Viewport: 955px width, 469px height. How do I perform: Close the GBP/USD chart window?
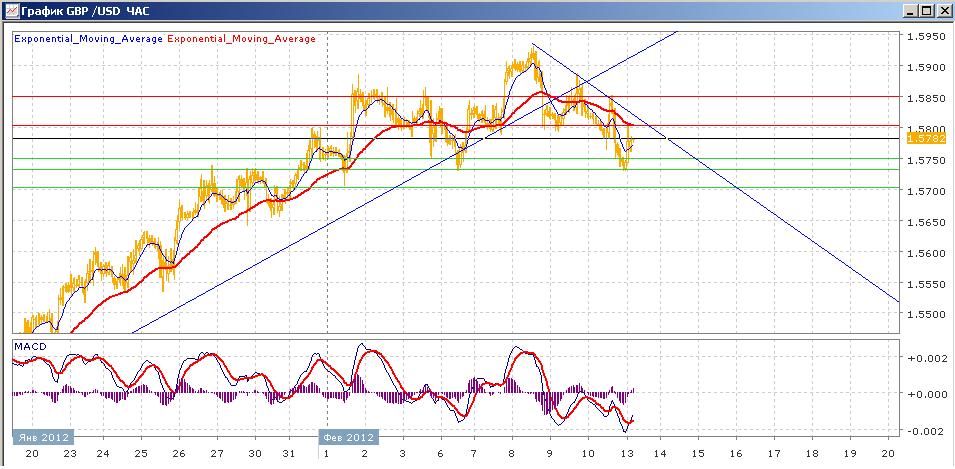(x=942, y=11)
